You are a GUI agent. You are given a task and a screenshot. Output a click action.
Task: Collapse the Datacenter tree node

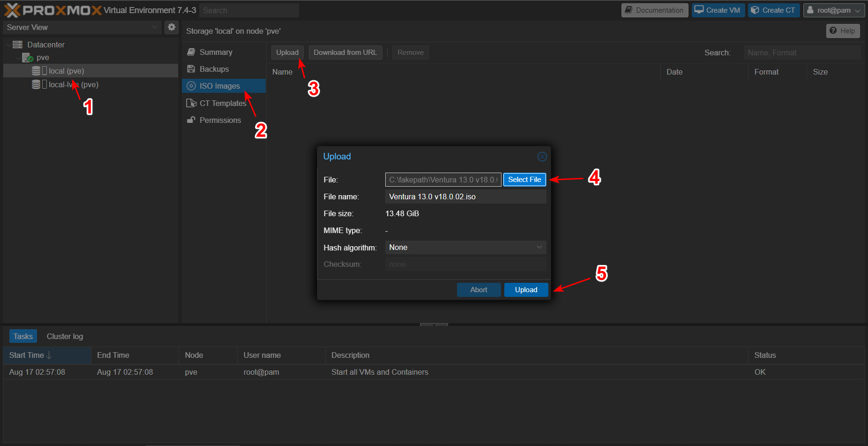8,45
